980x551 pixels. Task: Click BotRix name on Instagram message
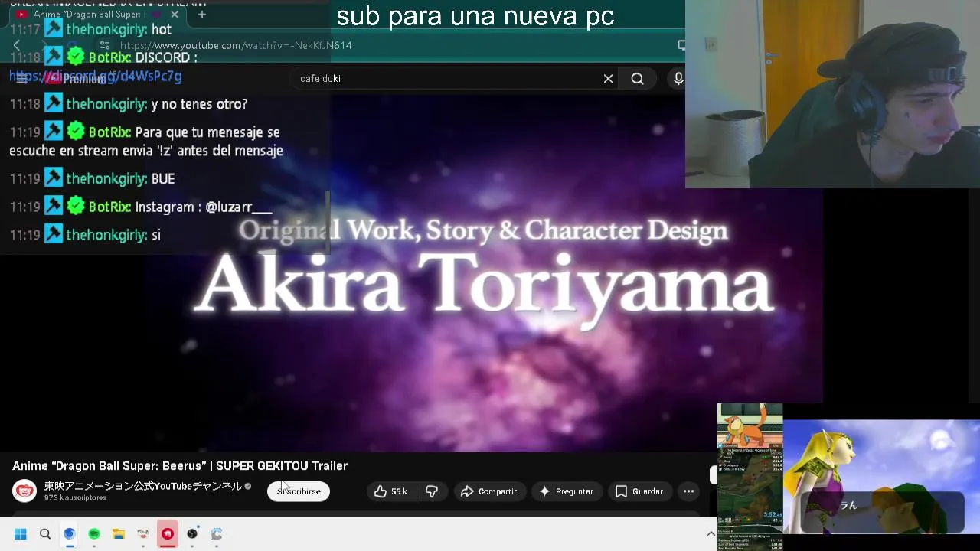[x=109, y=207]
